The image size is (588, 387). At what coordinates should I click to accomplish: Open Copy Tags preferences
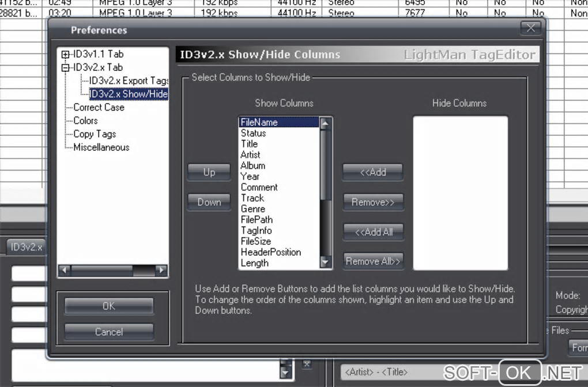pos(95,134)
